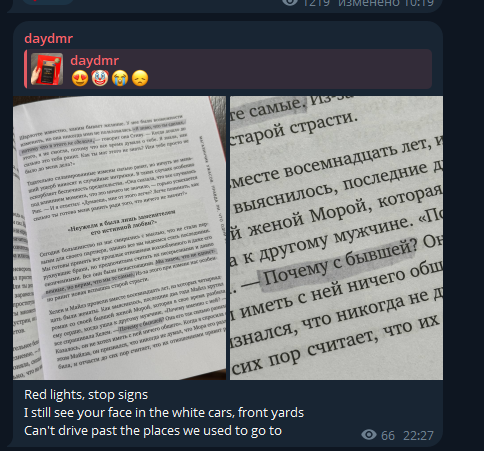Jump to quoted message via inner daydmr name
The image size is (484, 451).
95,60
